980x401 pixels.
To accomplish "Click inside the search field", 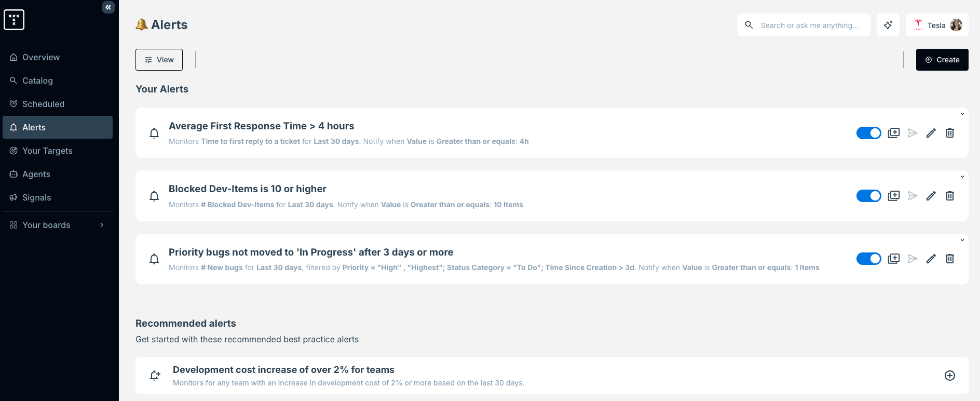I will [810, 24].
